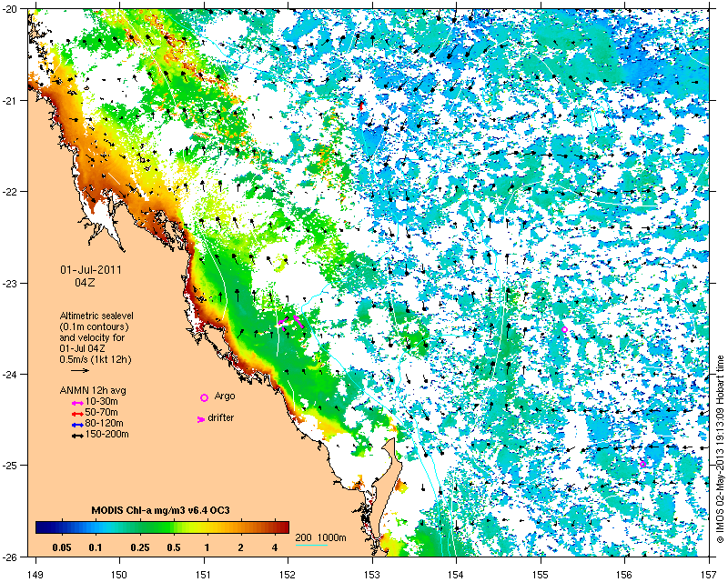Viewport: 728px width, 582px height.
Task: Click the magenta drifter legend icon
Action: pyautogui.click(x=201, y=419)
